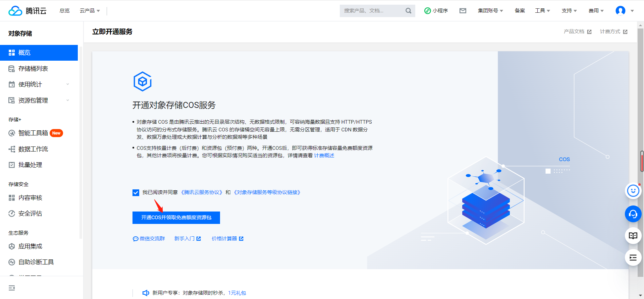Image resolution: width=644 pixels, height=299 pixels.
Task: Expand the 费用 dropdown menu
Action: 596,11
